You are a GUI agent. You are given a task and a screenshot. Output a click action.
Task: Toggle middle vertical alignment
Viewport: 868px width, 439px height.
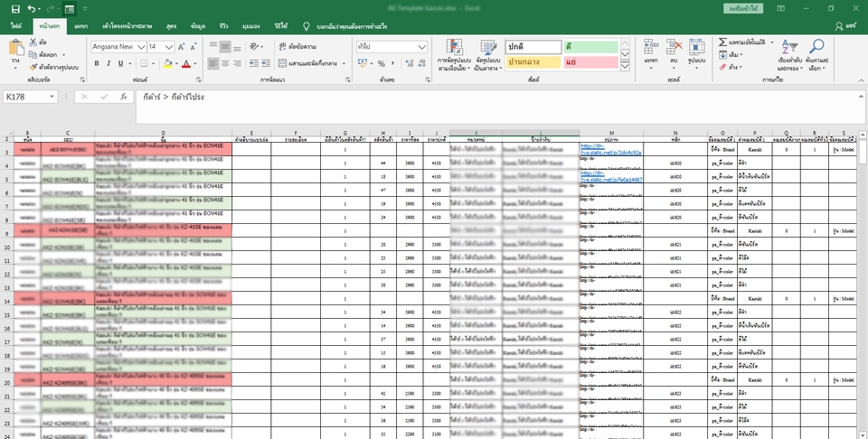click(x=225, y=47)
